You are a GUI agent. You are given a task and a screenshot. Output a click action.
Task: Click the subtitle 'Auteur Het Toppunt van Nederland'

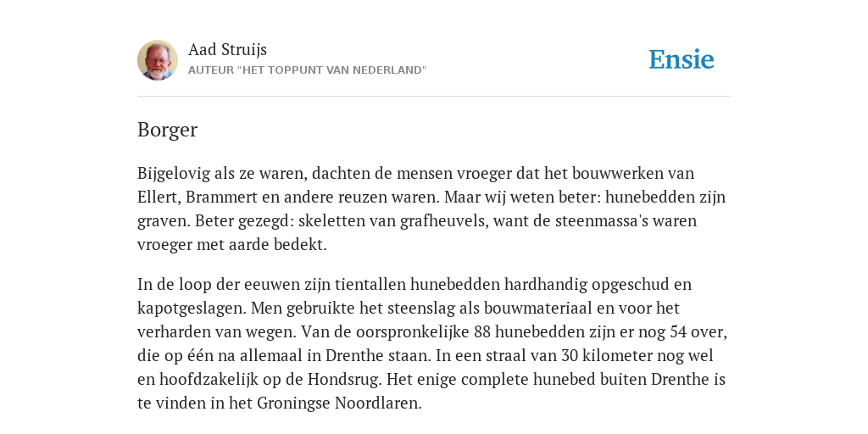[x=307, y=70]
